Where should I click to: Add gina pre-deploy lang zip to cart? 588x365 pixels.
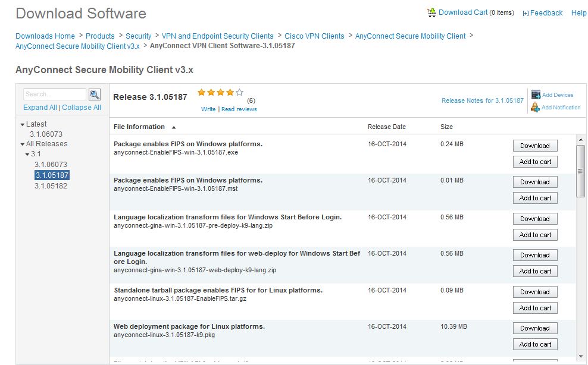(x=535, y=235)
